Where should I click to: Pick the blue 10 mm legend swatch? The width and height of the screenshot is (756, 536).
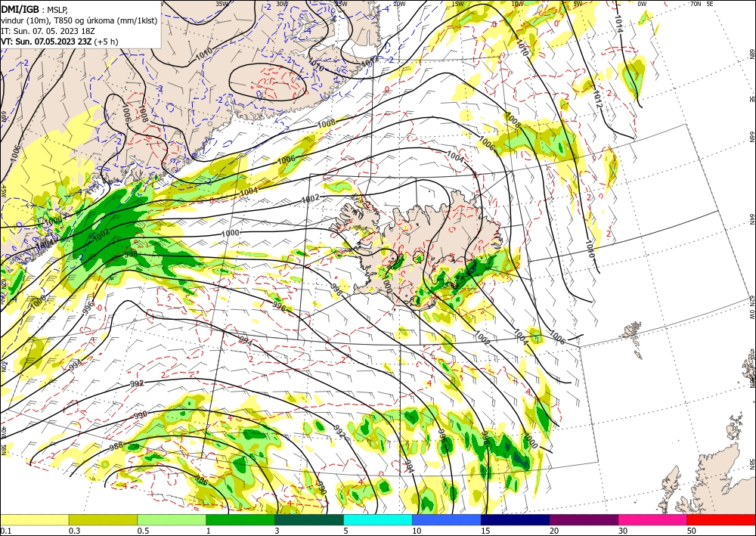click(447, 519)
